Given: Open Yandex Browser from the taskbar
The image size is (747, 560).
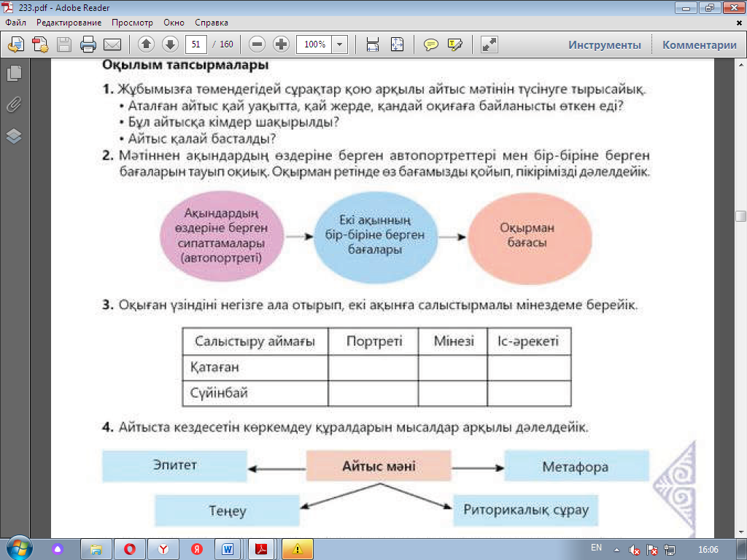Looking at the screenshot, I should (x=163, y=550).
